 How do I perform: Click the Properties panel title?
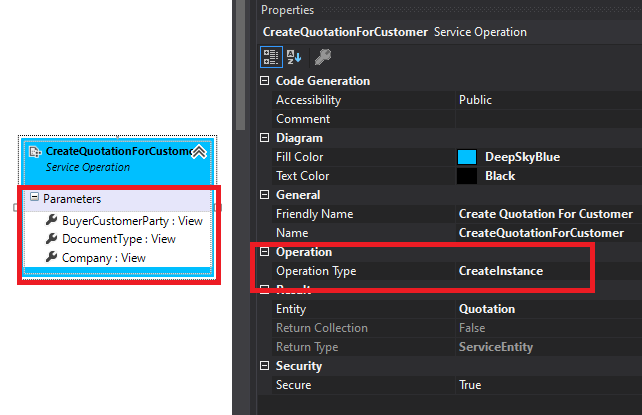(287, 10)
